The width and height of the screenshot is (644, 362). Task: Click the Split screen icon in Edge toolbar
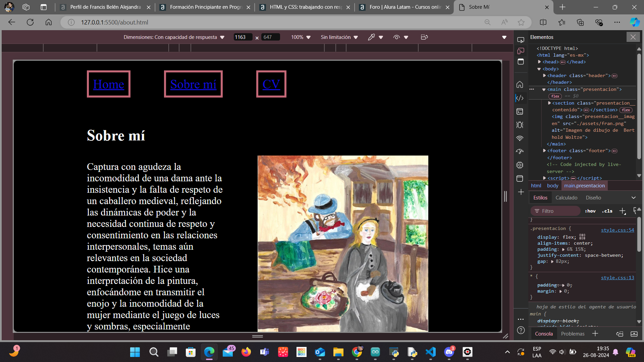(543, 22)
